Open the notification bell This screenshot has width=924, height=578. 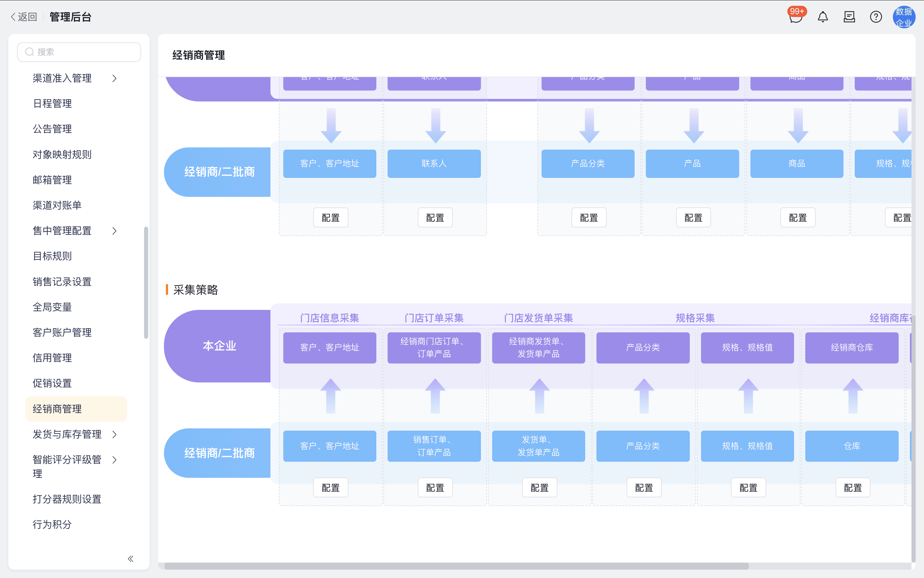[823, 17]
